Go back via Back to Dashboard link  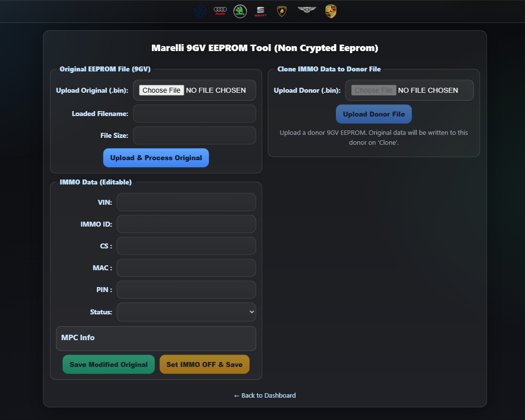(x=265, y=395)
